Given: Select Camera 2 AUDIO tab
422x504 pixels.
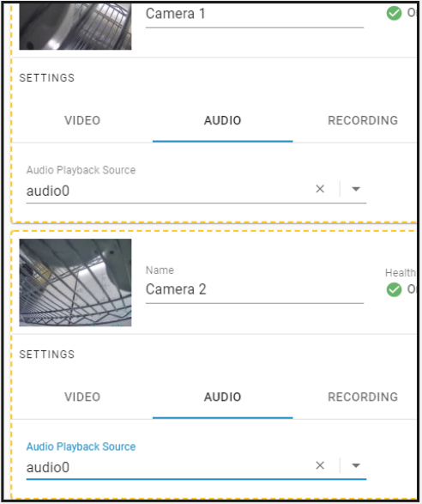Looking at the screenshot, I should [x=222, y=397].
